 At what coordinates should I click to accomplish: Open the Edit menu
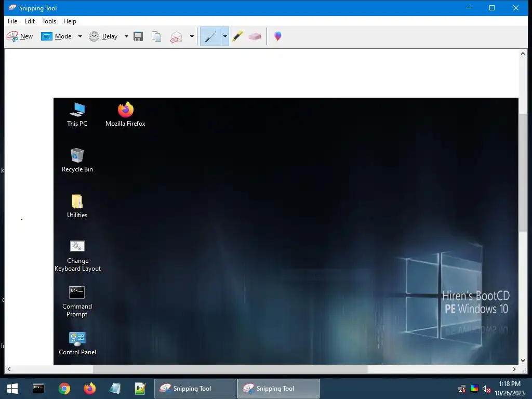point(30,21)
